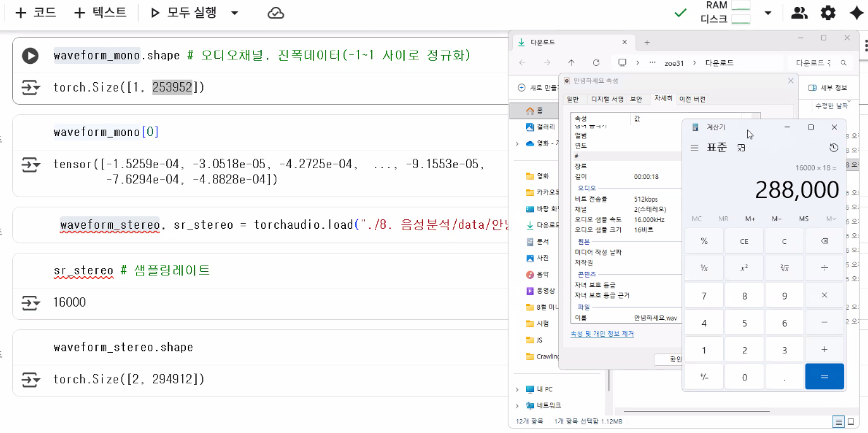Screen dimensions: 868x433
Task: Select 보안 tab in properties dialog
Action: pos(636,99)
